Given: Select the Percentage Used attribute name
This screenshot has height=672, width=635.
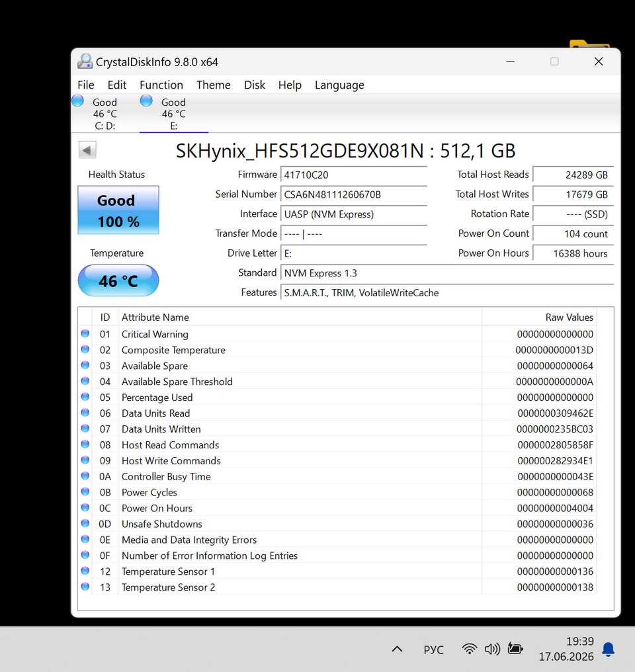Looking at the screenshot, I should 157,398.
